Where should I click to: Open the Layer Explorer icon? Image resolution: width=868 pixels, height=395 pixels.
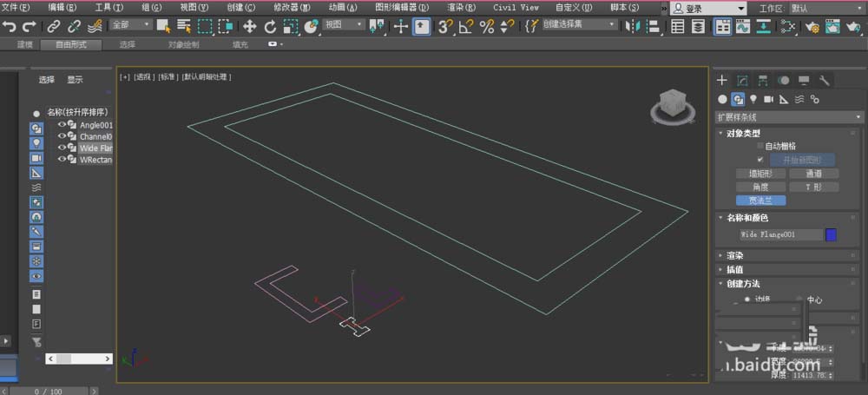click(x=699, y=26)
